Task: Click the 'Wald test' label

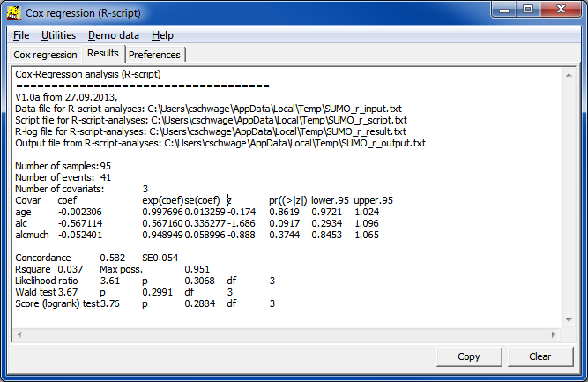Action: (35, 292)
